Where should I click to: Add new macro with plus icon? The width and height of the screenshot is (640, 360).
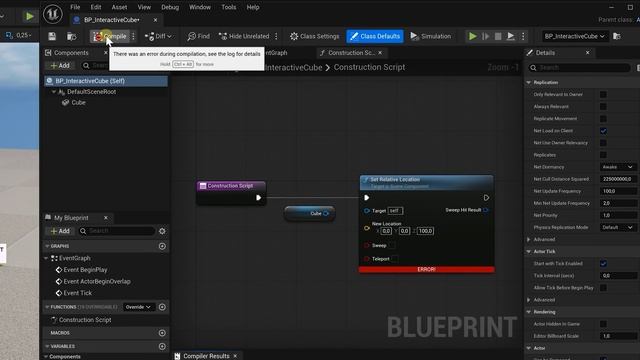[162, 333]
